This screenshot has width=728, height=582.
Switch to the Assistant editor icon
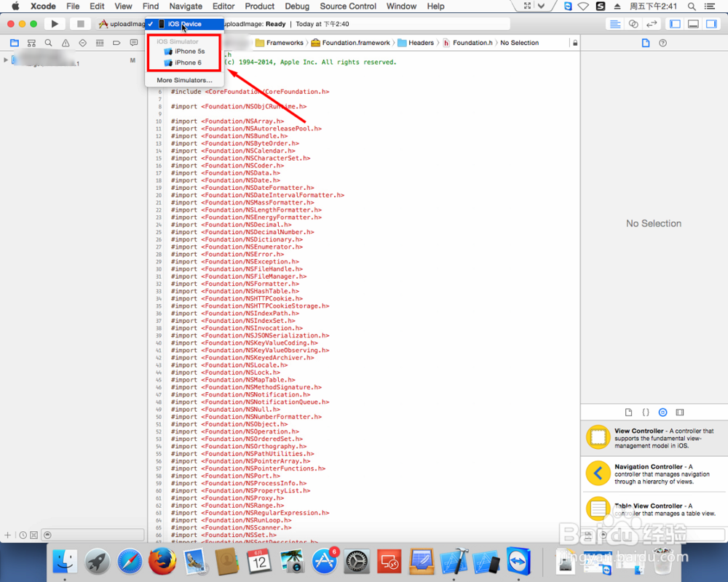(x=633, y=24)
